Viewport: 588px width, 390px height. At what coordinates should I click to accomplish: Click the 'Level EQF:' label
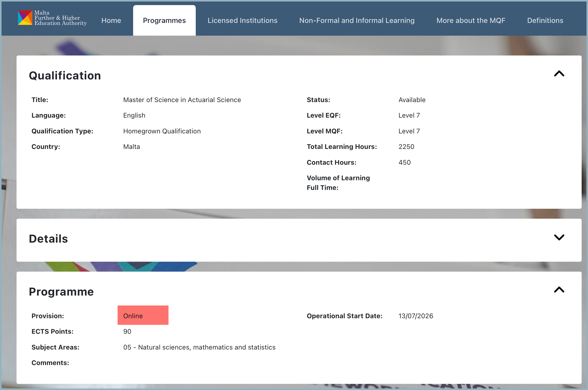pyautogui.click(x=324, y=115)
